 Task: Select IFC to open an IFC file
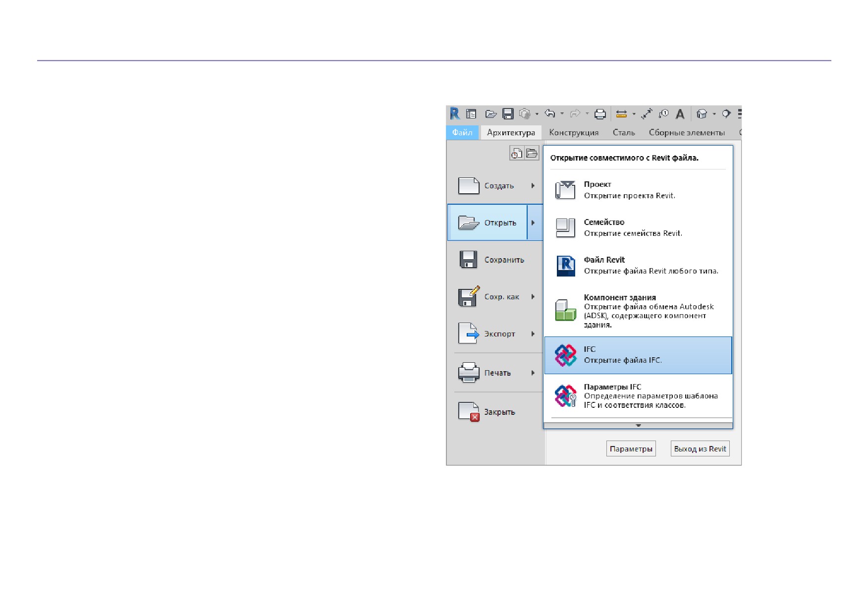coord(638,355)
